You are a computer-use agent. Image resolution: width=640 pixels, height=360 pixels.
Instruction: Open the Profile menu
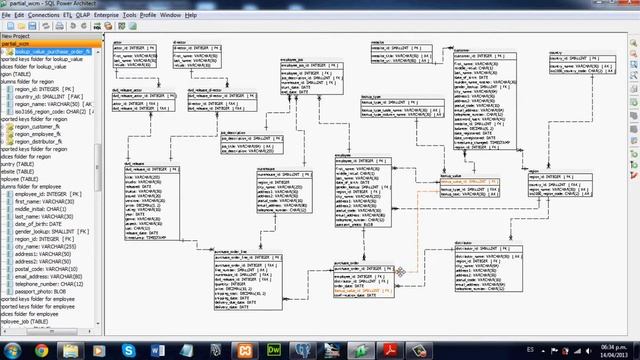(148, 15)
